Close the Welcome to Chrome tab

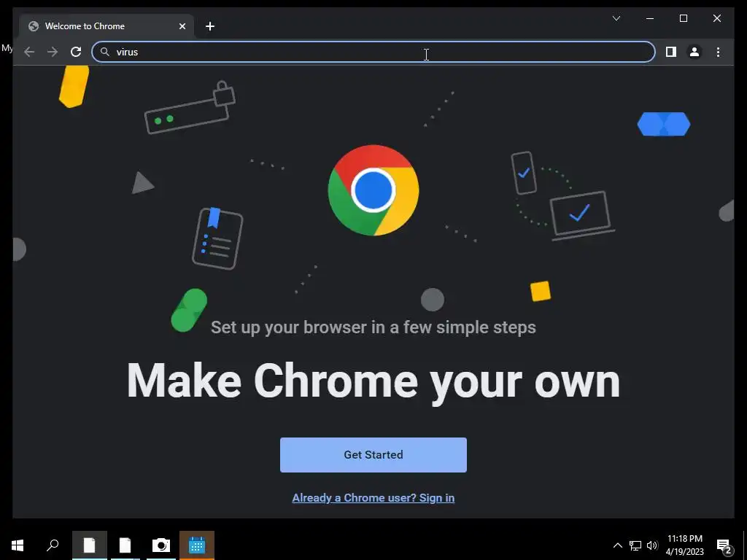(182, 26)
